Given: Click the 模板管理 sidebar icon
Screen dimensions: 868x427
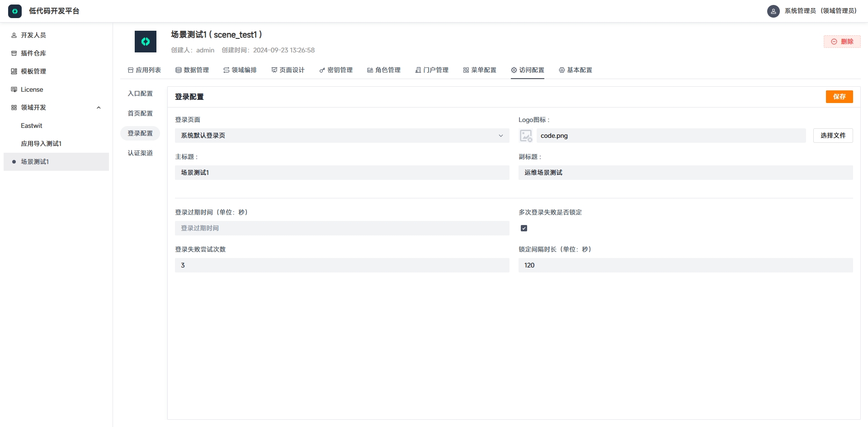Looking at the screenshot, I should click(x=14, y=71).
